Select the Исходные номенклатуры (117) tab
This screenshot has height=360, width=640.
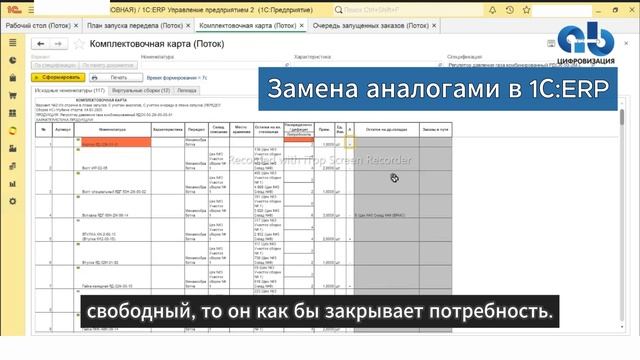coord(70,90)
